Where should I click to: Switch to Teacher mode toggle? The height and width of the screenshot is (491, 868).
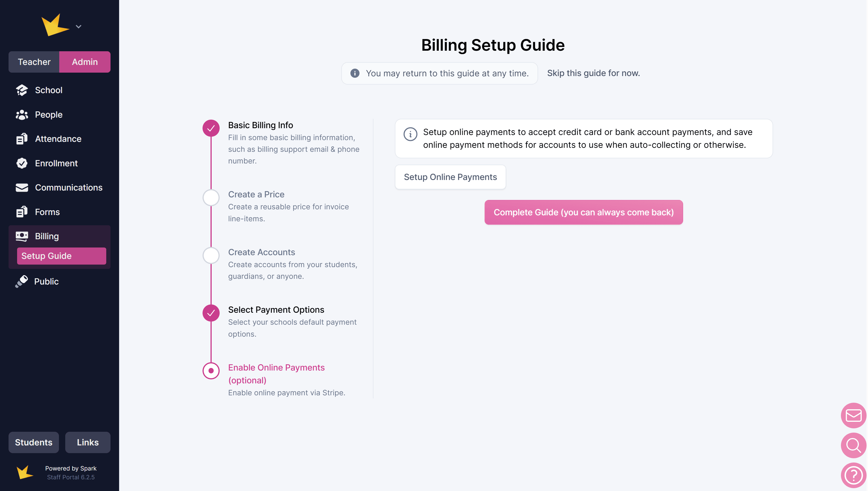(34, 62)
